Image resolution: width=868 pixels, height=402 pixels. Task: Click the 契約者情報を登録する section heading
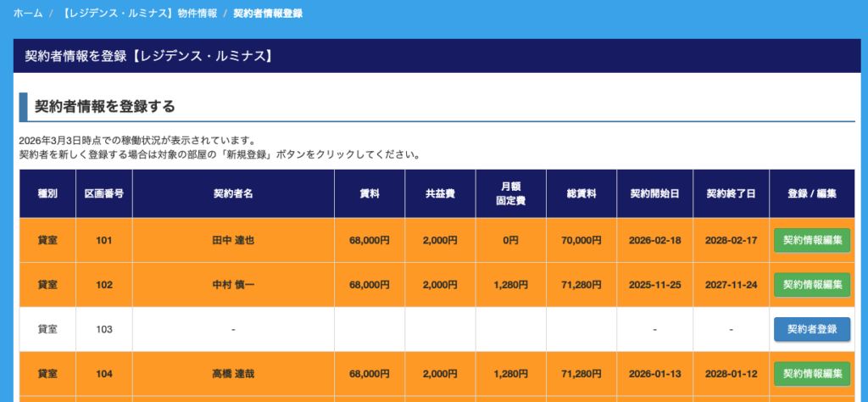(x=105, y=106)
